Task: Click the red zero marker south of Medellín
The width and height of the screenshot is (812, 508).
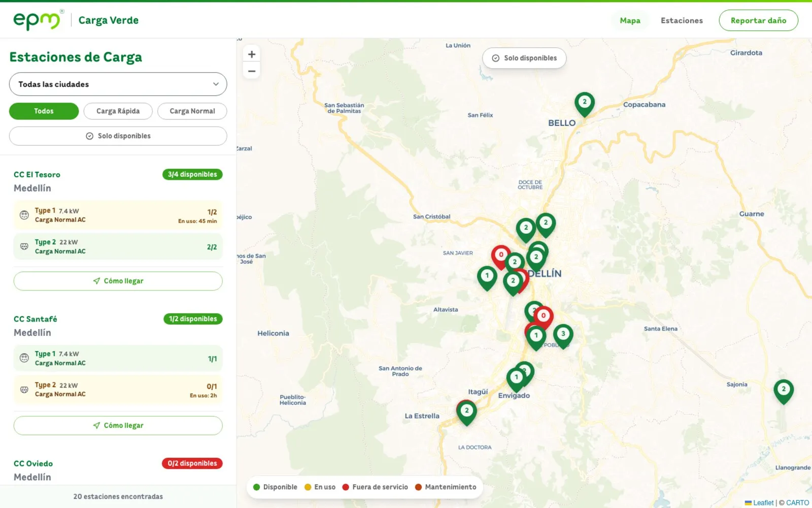Action: (544, 317)
